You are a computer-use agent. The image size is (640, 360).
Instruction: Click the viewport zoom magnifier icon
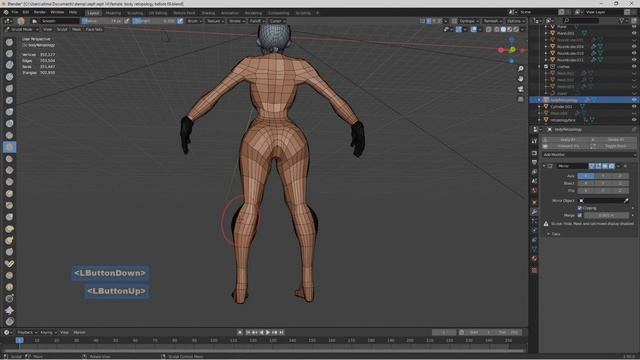click(520, 69)
